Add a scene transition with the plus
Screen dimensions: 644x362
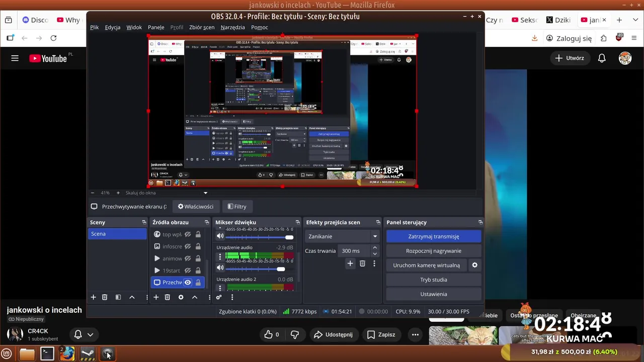tap(350, 263)
